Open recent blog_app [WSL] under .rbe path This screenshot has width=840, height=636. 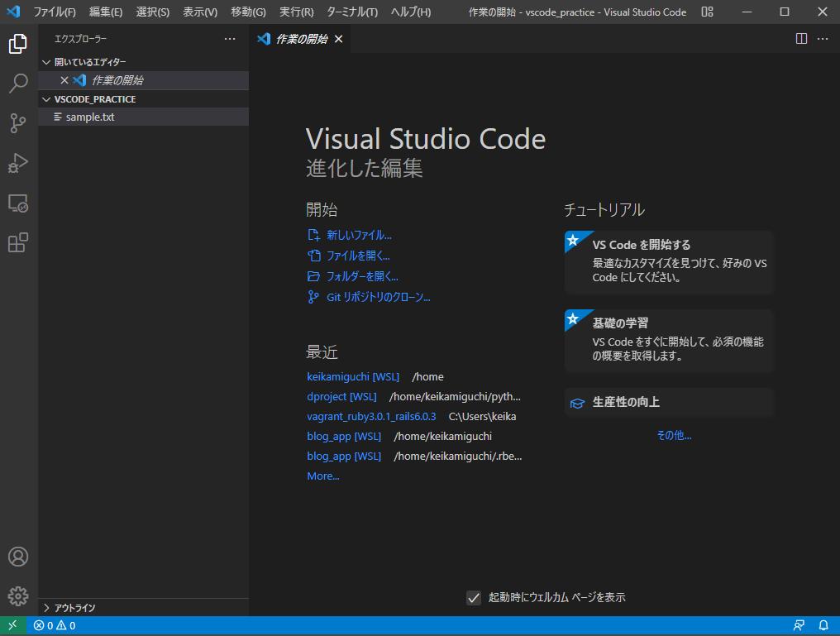[344, 456]
